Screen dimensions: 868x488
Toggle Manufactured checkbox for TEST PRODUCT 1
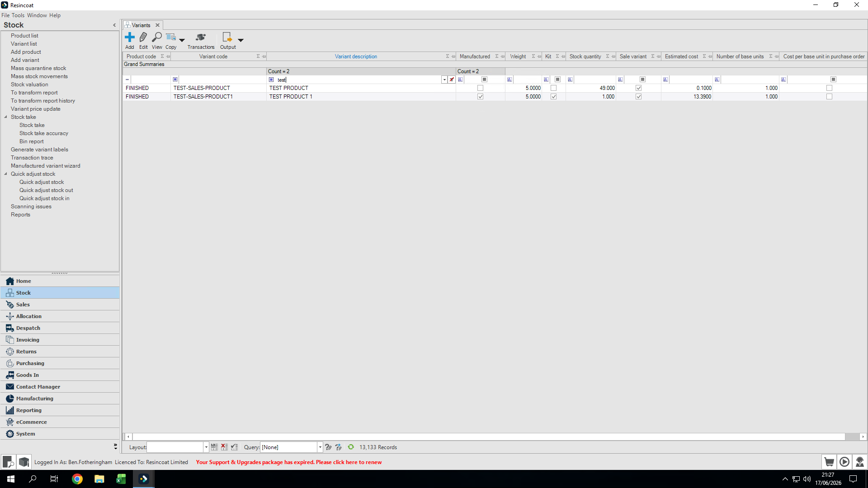(480, 97)
